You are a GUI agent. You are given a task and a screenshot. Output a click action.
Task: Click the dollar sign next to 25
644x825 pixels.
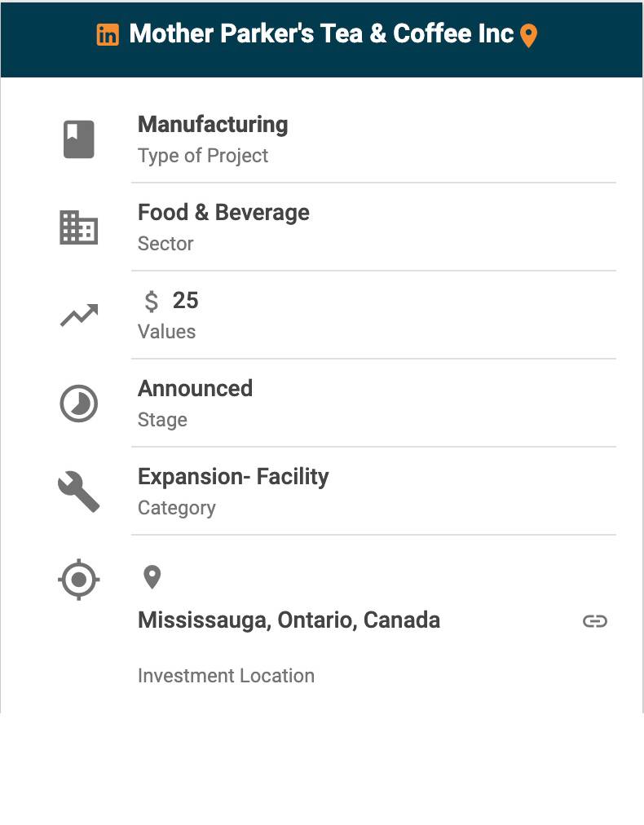click(152, 302)
